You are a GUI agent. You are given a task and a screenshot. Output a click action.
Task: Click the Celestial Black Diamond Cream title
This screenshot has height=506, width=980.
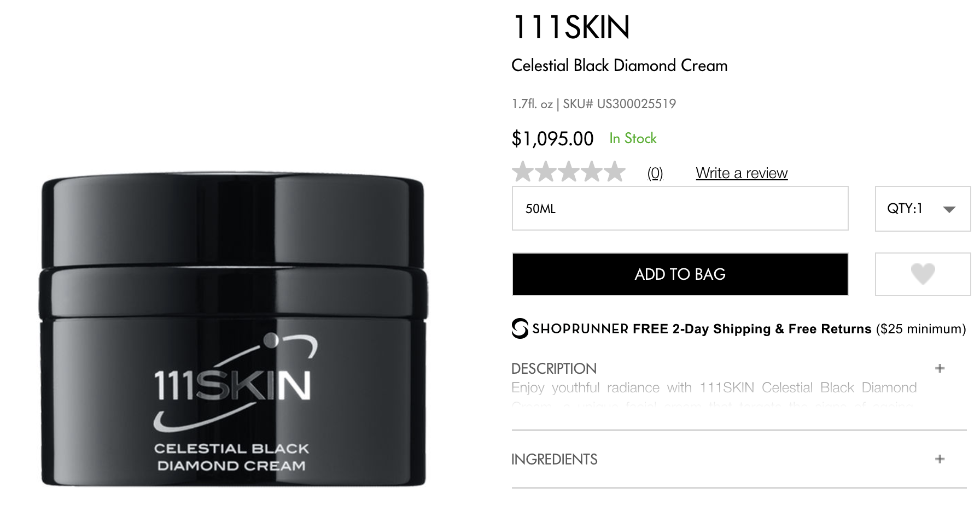pyautogui.click(x=619, y=66)
